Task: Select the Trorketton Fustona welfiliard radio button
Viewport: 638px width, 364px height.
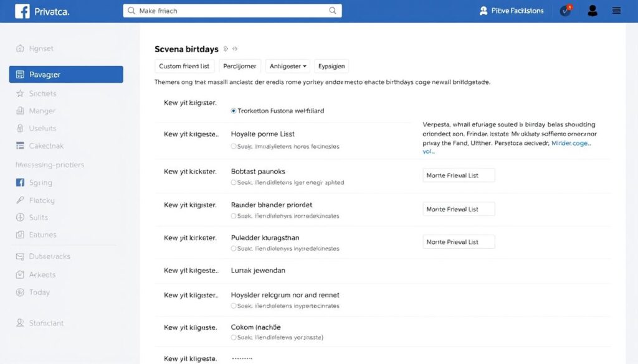Action: click(232, 111)
